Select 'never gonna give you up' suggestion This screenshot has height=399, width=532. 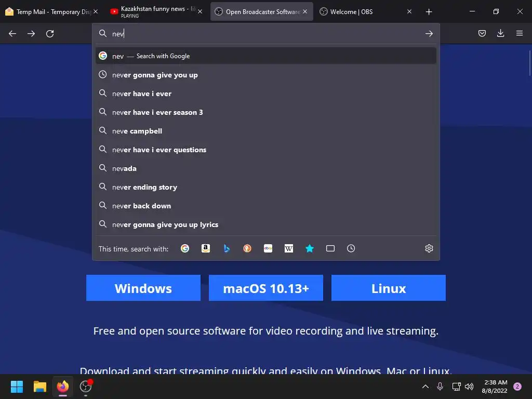(266, 75)
